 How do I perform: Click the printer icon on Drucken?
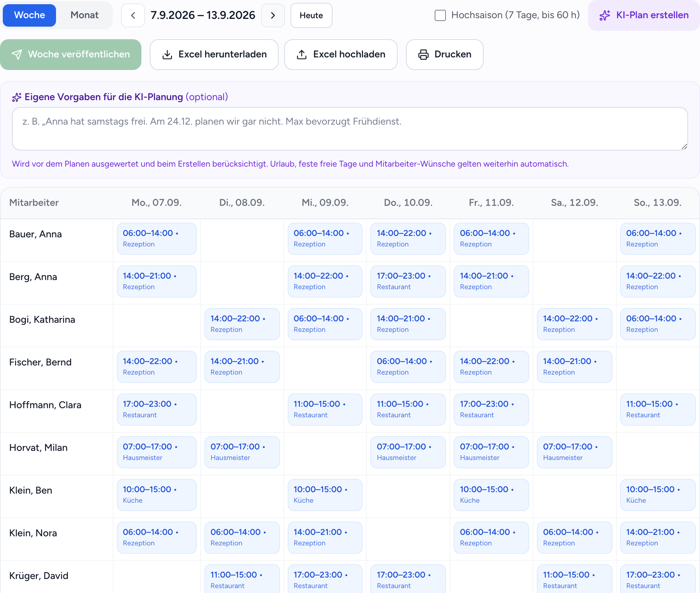click(x=423, y=55)
